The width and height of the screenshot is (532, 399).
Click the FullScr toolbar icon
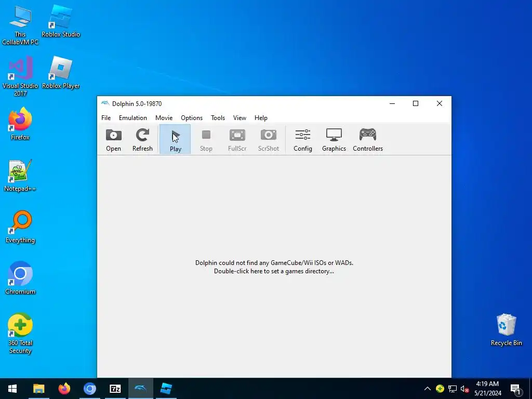tap(237, 139)
